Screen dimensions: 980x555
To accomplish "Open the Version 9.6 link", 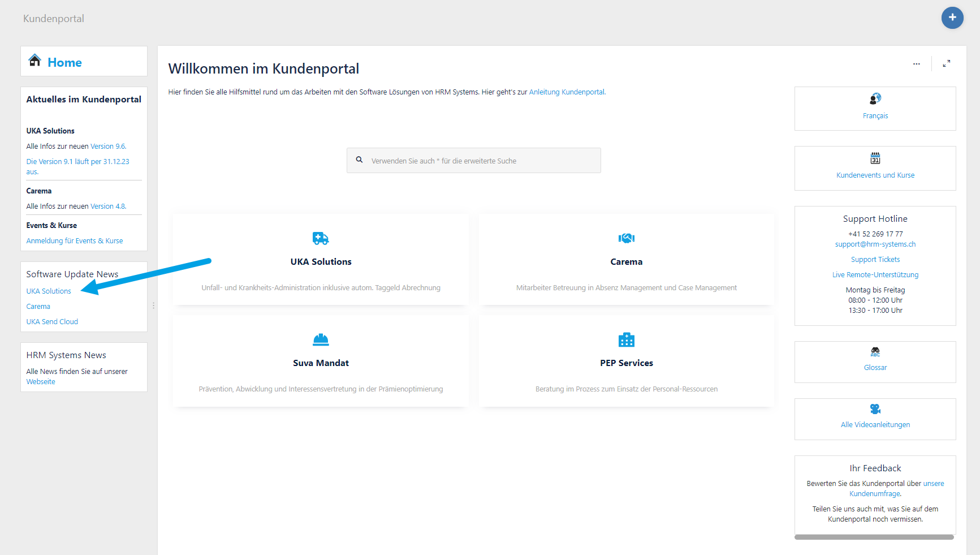I will click(108, 146).
